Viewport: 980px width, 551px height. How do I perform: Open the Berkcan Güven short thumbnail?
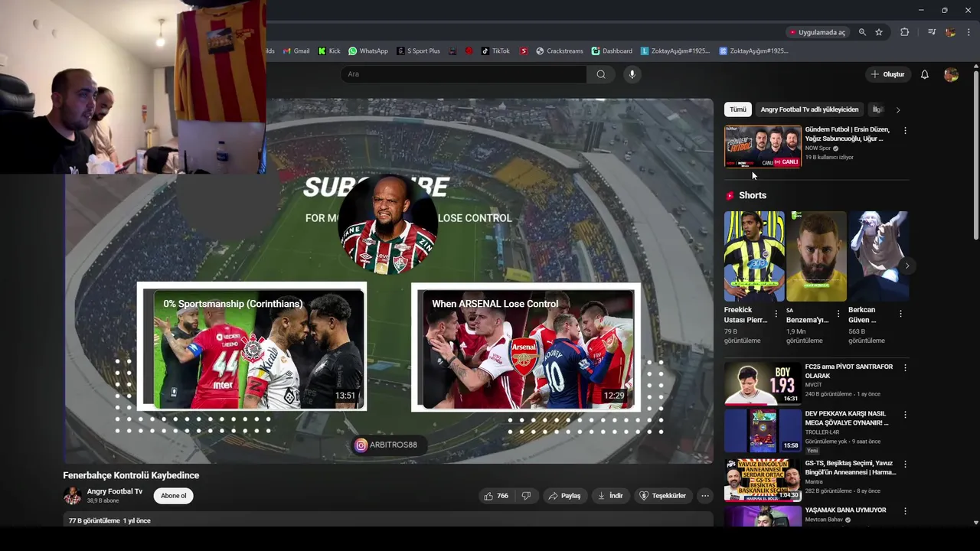click(x=878, y=256)
